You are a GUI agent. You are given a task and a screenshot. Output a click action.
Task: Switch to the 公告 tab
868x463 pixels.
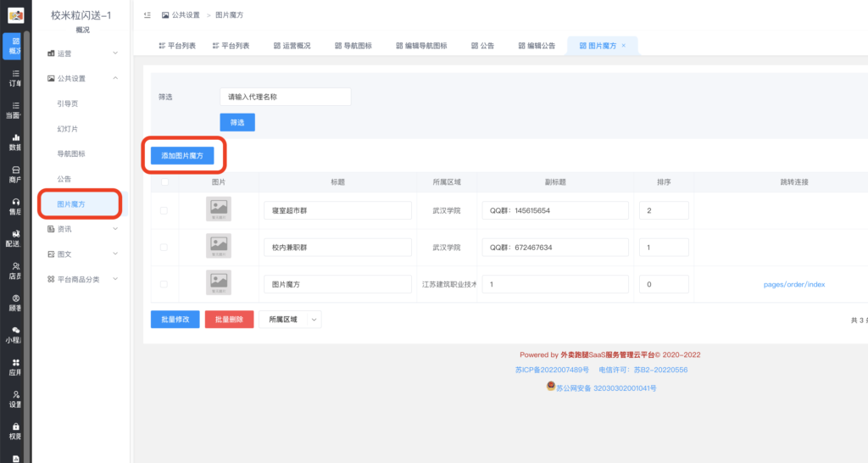(482, 46)
